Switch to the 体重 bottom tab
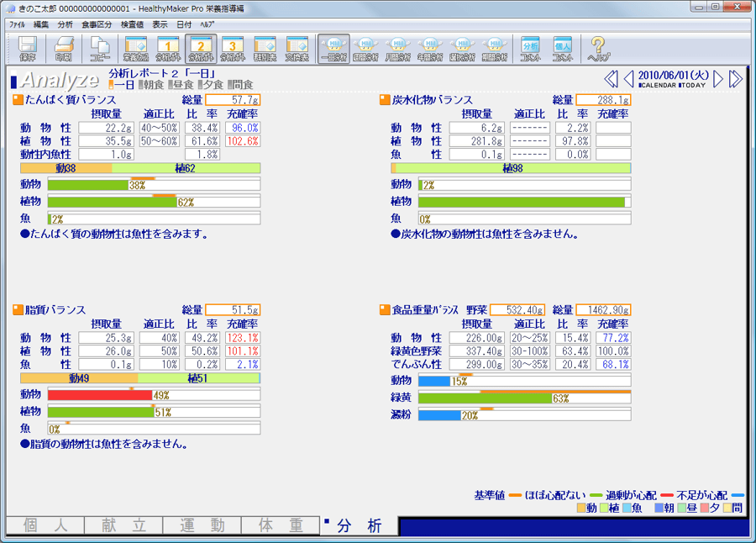The width and height of the screenshot is (756, 543). point(281,525)
